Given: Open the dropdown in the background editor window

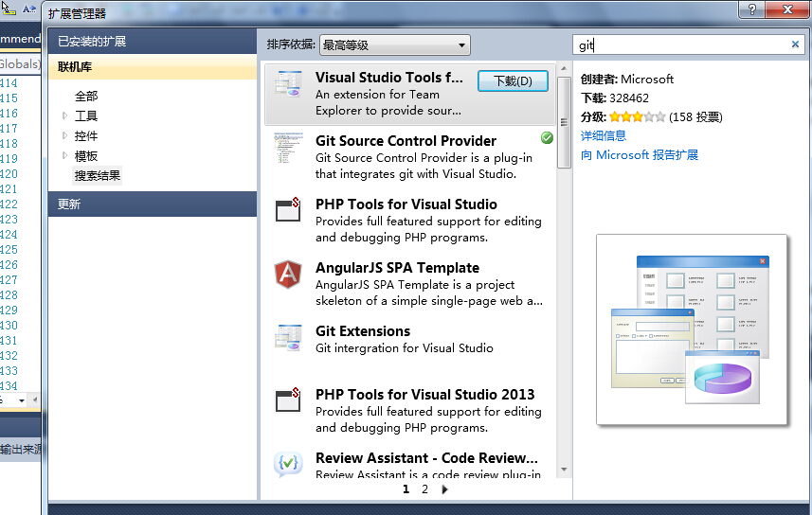Looking at the screenshot, I should coord(21,400).
